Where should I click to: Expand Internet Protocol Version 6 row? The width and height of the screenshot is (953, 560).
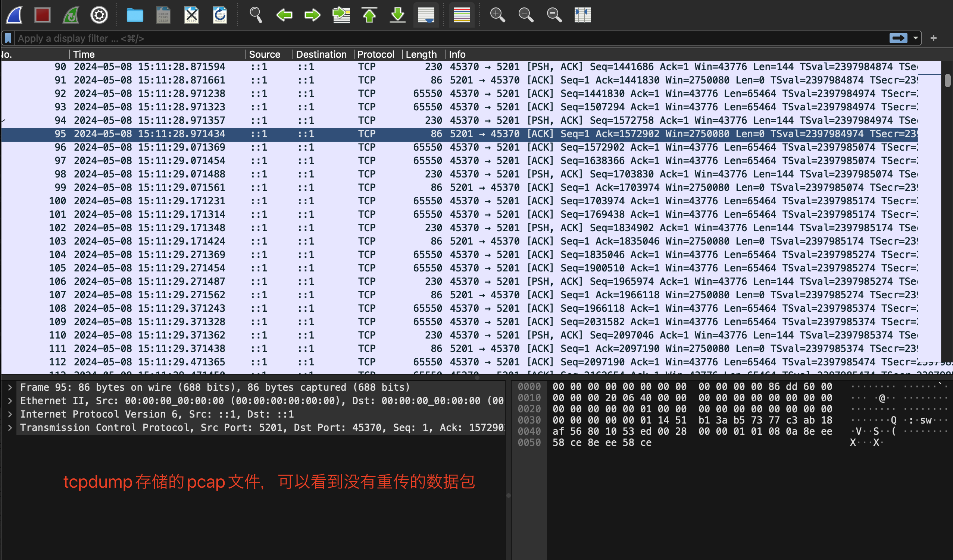tap(10, 414)
